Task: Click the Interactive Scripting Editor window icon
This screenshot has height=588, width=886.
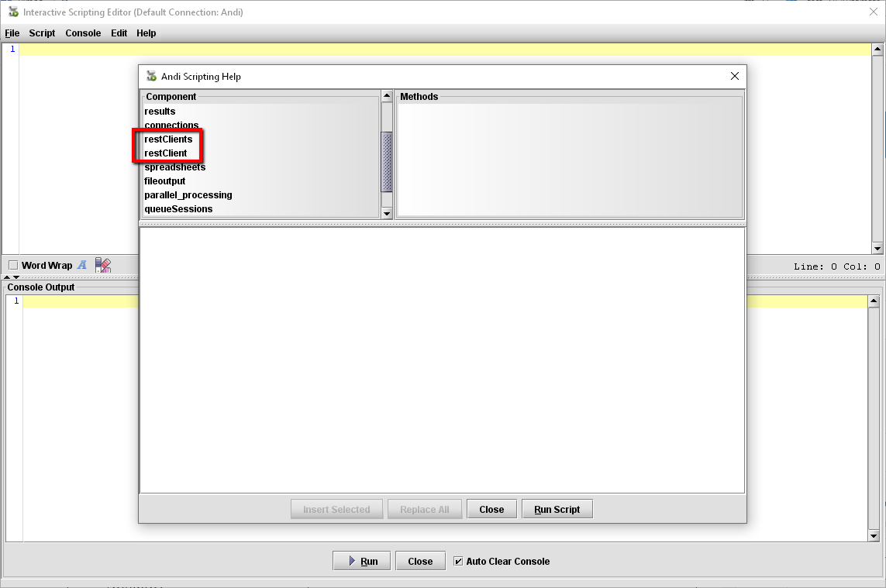Action: click(13, 12)
